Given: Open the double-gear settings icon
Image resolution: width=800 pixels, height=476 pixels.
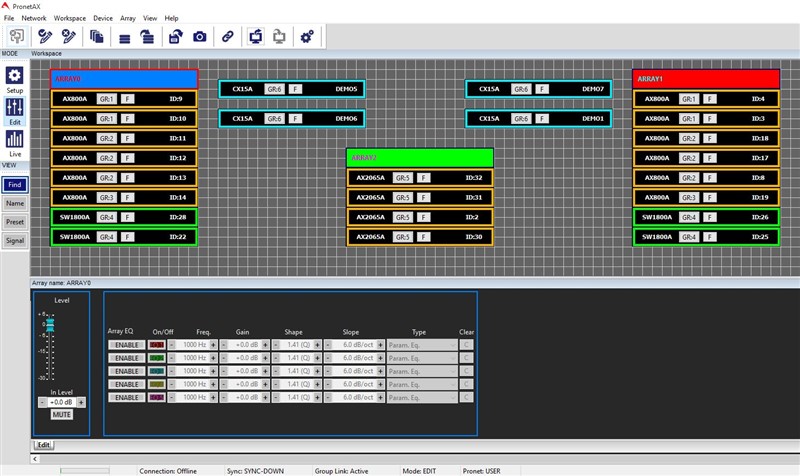Looking at the screenshot, I should 307,36.
